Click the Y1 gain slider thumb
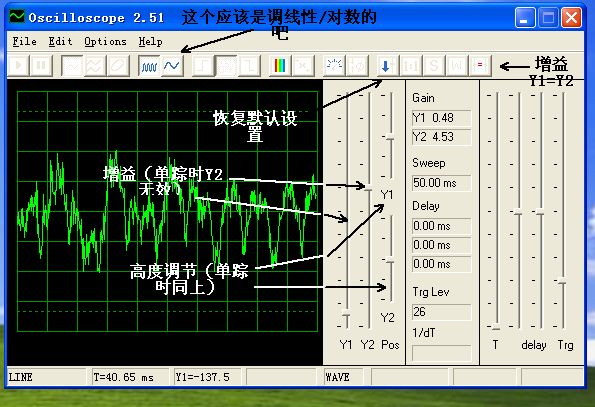This screenshot has width=595, height=407. pyautogui.click(x=346, y=314)
